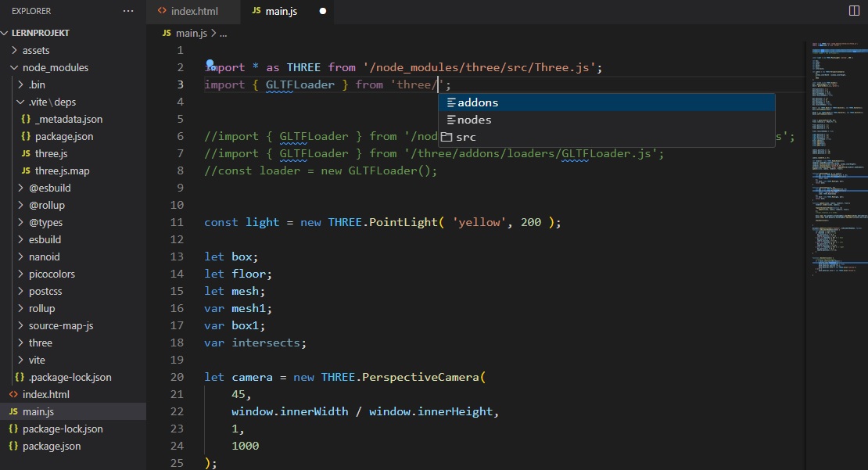
Task: Click line number 11 in gutter
Action: (x=177, y=222)
